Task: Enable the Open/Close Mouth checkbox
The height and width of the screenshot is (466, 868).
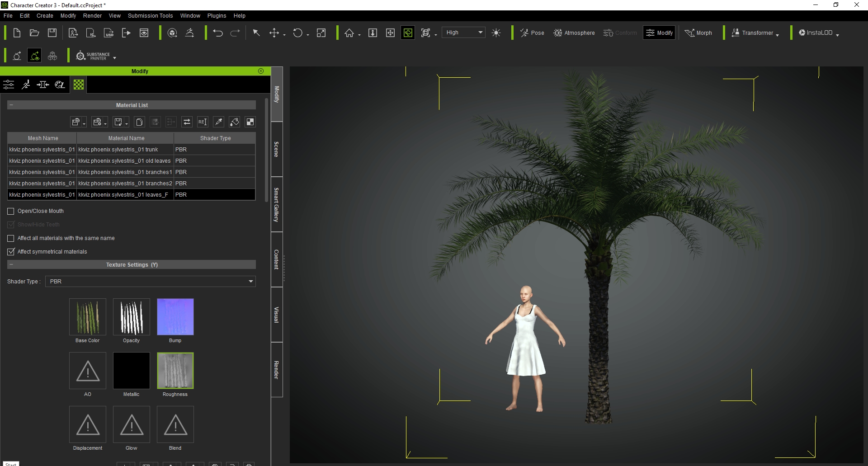Action: (11, 211)
